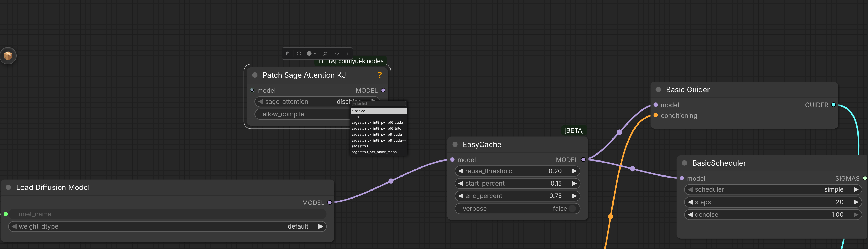
Task: Click Patch Sage Attention MODEL output port
Action: (x=383, y=90)
